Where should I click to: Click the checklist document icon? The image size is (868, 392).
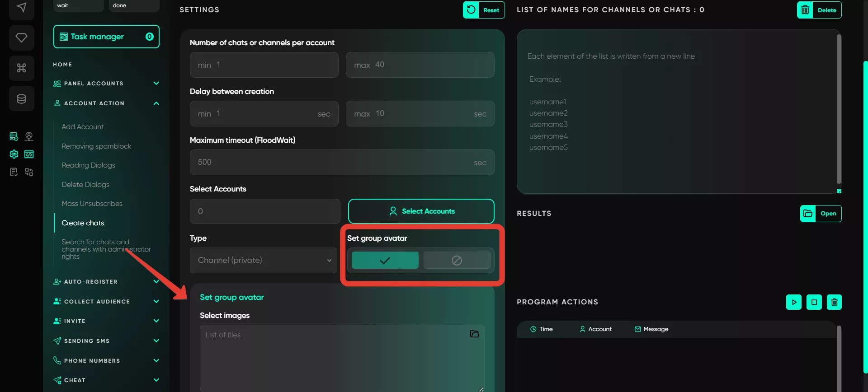(x=14, y=172)
